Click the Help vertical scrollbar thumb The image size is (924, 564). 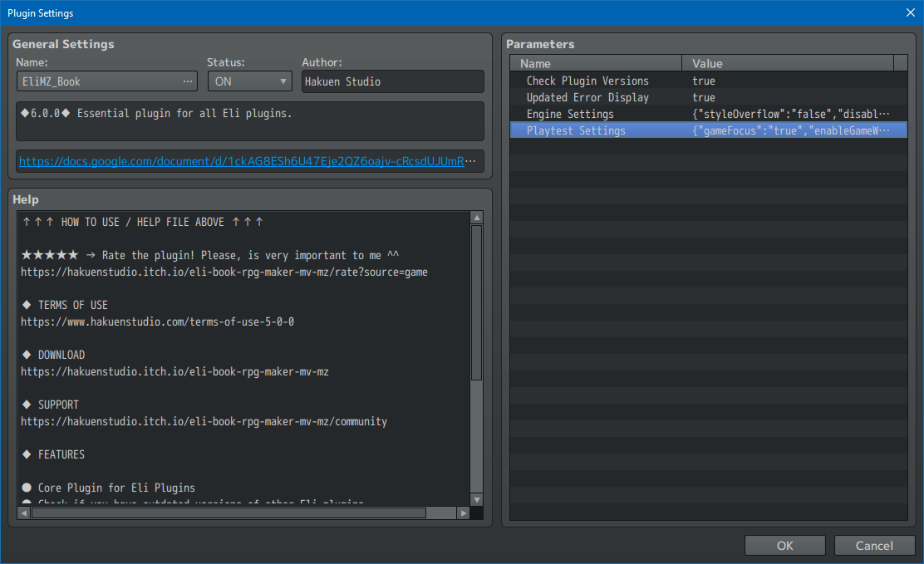(477, 303)
